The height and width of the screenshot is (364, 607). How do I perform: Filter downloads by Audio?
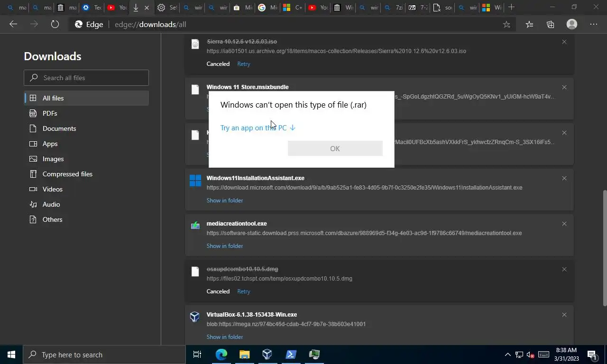(86, 204)
